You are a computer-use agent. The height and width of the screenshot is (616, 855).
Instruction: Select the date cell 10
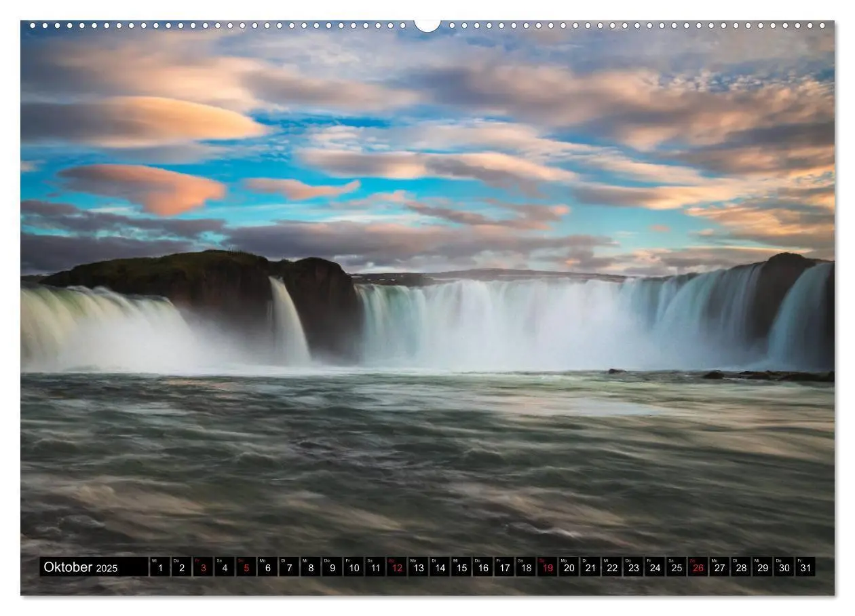[x=353, y=567]
